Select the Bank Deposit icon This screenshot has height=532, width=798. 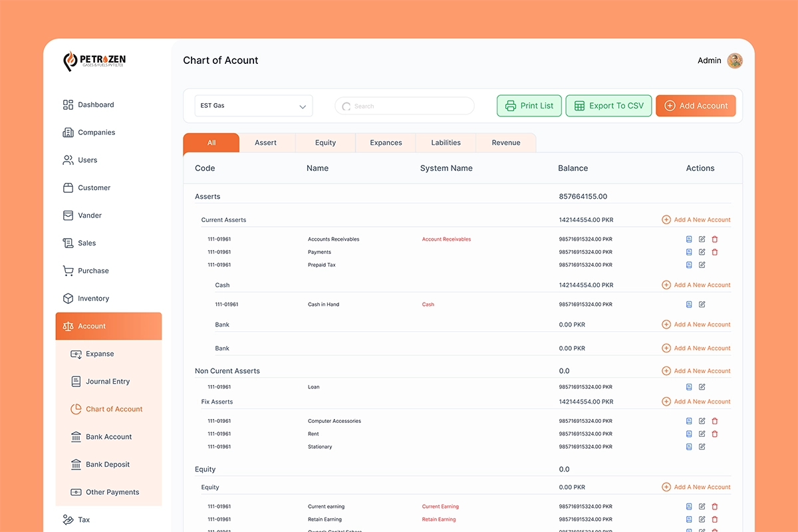coord(75,464)
